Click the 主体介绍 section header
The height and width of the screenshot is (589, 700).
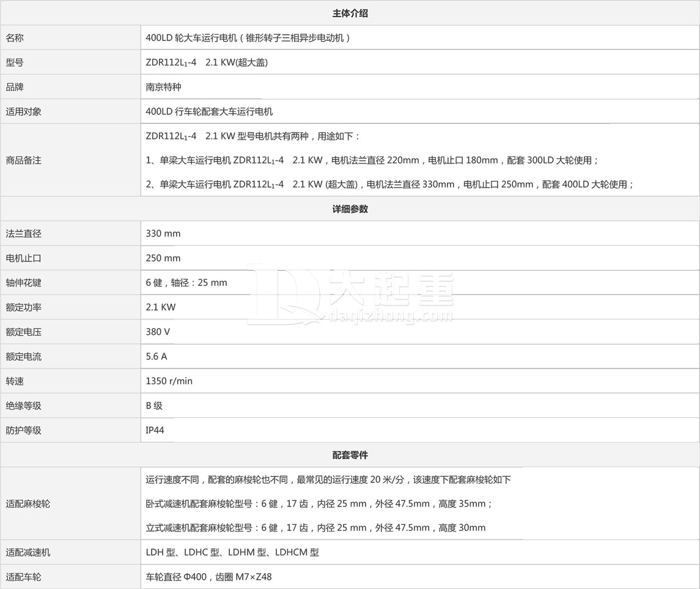click(350, 13)
